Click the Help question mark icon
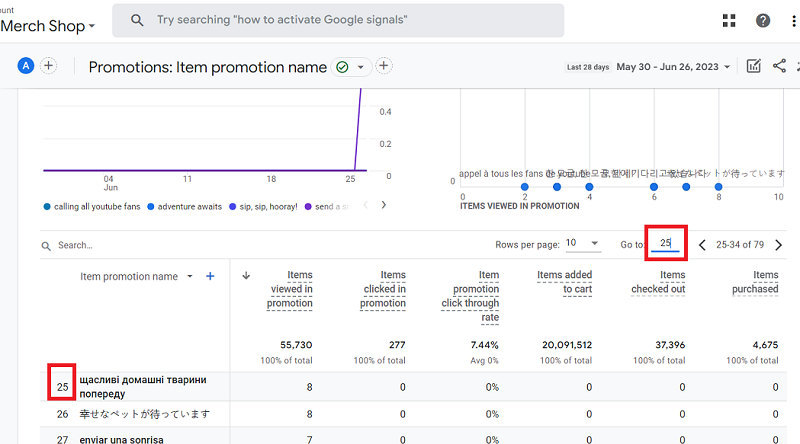 (x=763, y=21)
